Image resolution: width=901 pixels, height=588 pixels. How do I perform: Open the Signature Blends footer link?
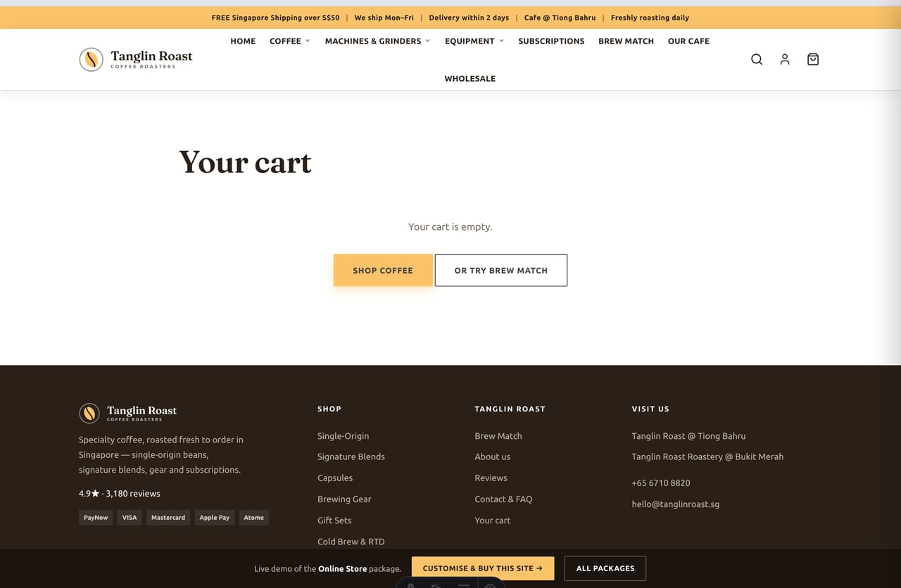(x=351, y=456)
